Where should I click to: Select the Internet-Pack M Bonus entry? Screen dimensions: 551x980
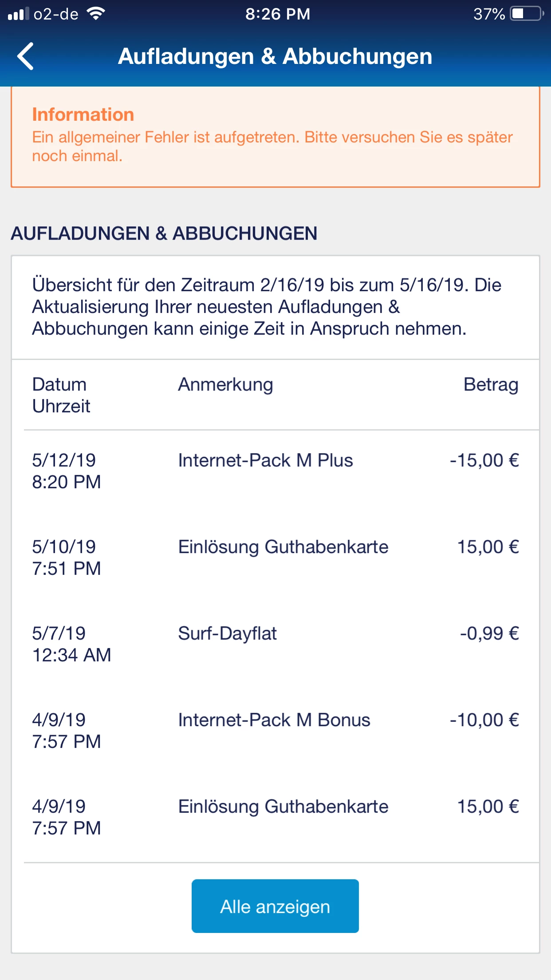[274, 720]
